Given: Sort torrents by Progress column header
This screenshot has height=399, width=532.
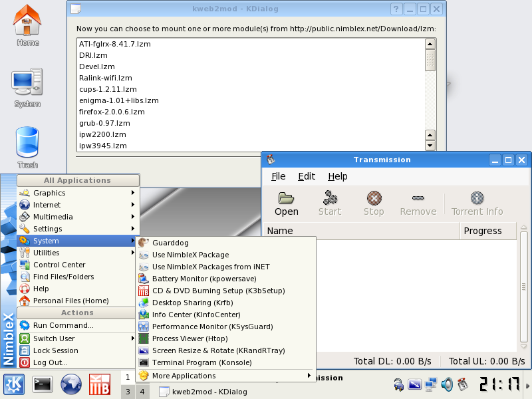Looking at the screenshot, I should click(488, 231).
